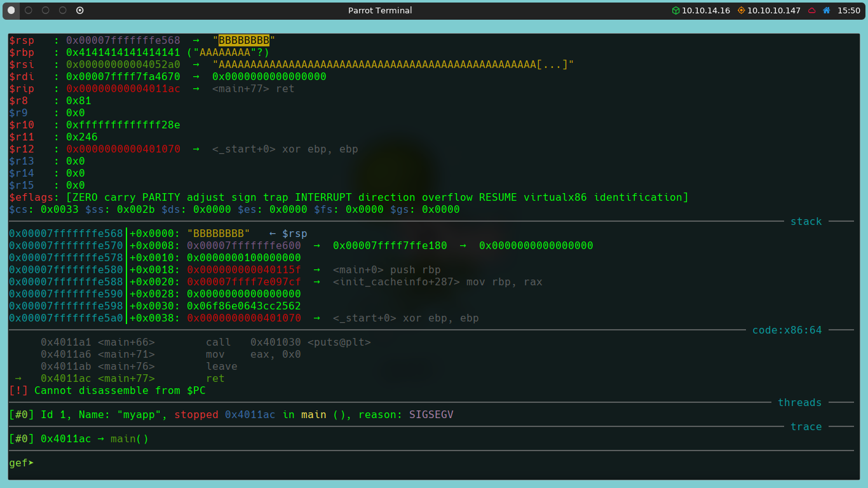
Task: Click the leave instruction at <main+76>
Action: (x=222, y=367)
